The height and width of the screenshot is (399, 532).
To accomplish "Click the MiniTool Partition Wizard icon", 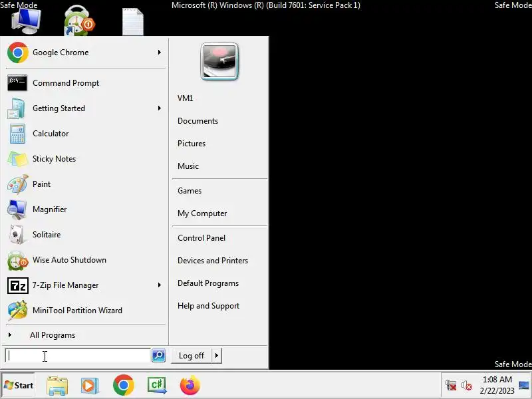I will (x=17, y=311).
